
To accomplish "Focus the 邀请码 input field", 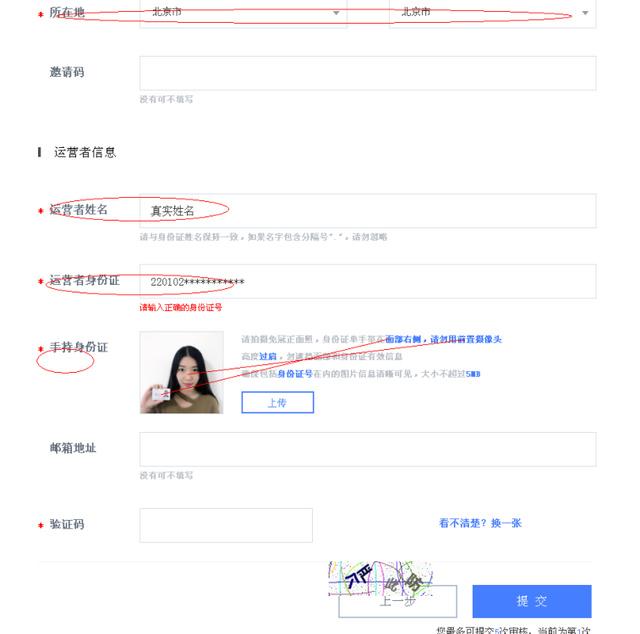I will 368,73.
